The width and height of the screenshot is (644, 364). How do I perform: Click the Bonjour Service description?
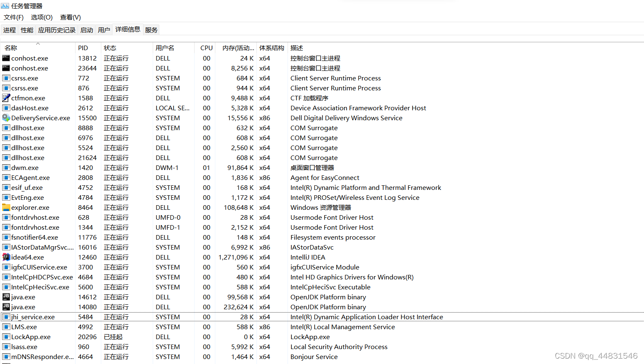[314, 357]
